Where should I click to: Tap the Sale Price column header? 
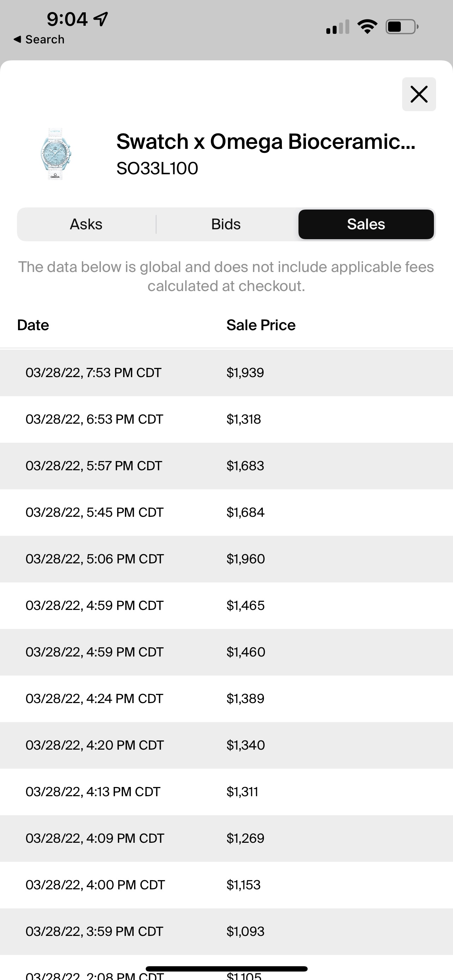[261, 325]
